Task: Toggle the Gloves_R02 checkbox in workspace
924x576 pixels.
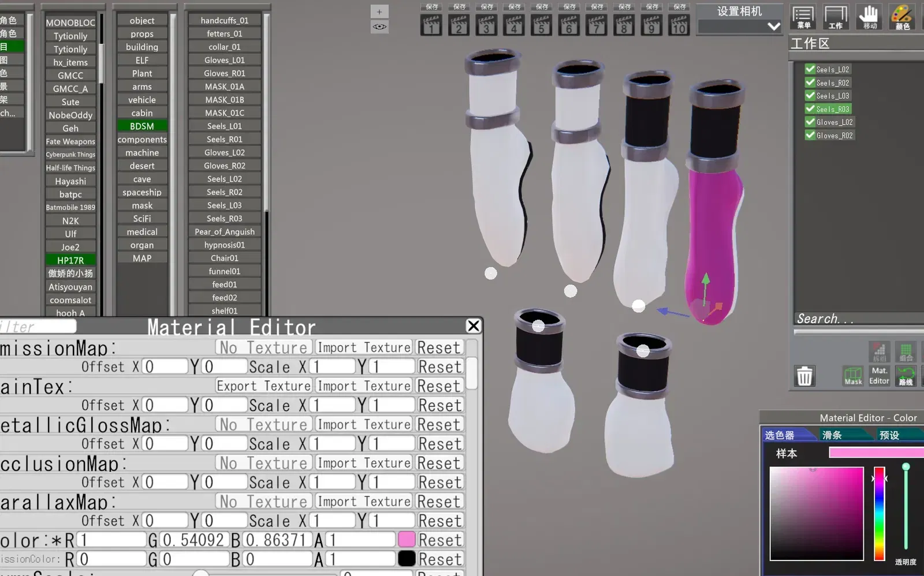Action: 810,135
